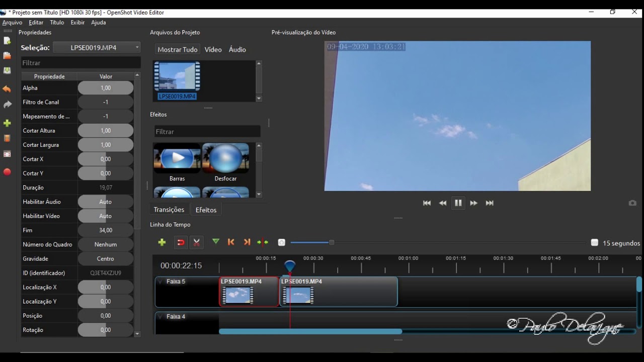Jump to start of the preview

tap(427, 203)
